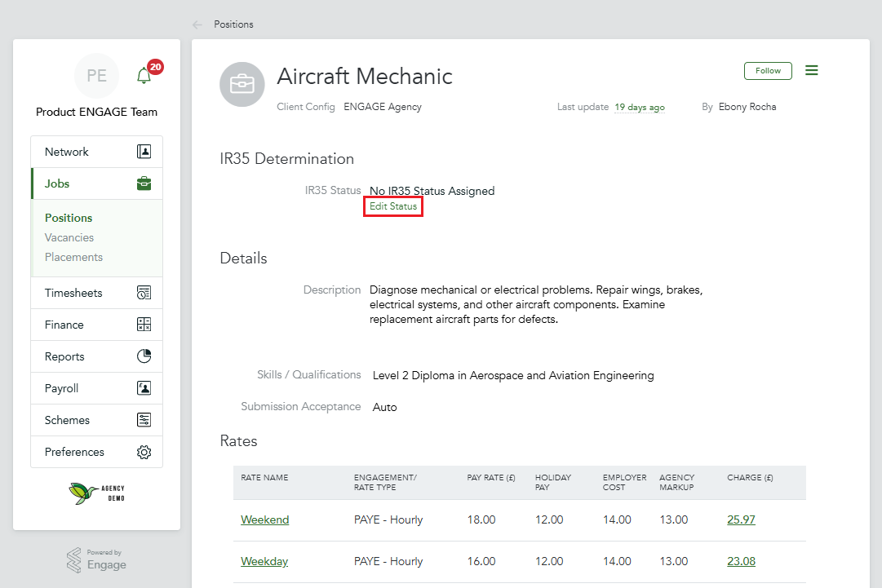
Task: Click the Edit Status link
Action: coord(393,206)
